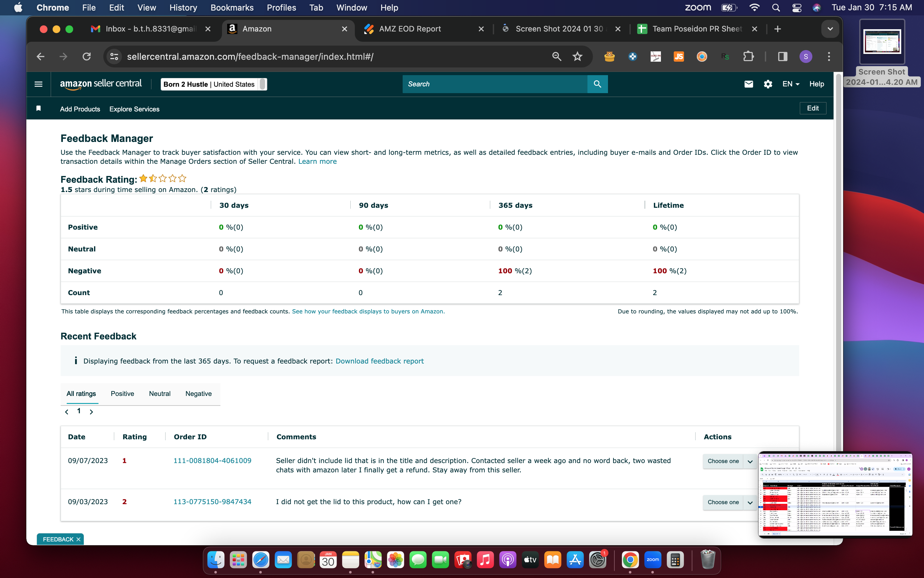Close the FEEDBACK tag

click(78, 539)
